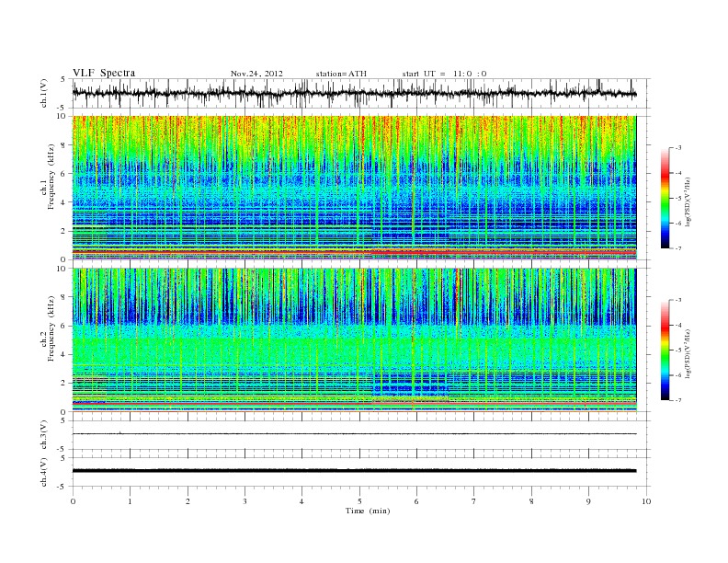The width and height of the screenshot is (728, 563).
Task: Click the ch.4 thick waveform trace
Action: [354, 471]
